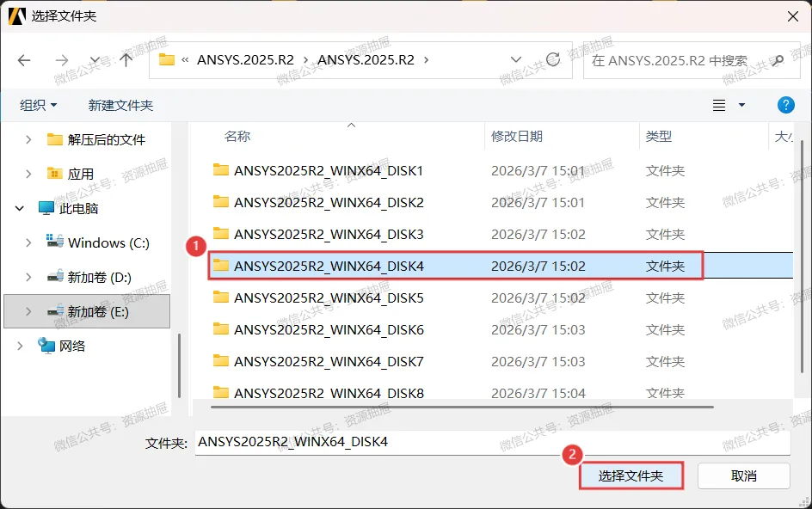Open address bar history dropdown
The width and height of the screenshot is (812, 509).
[x=516, y=59]
